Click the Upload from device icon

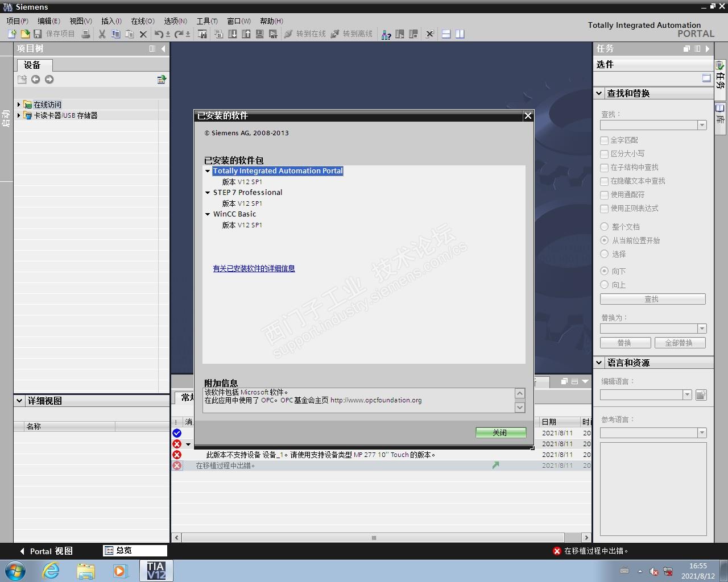point(246,34)
